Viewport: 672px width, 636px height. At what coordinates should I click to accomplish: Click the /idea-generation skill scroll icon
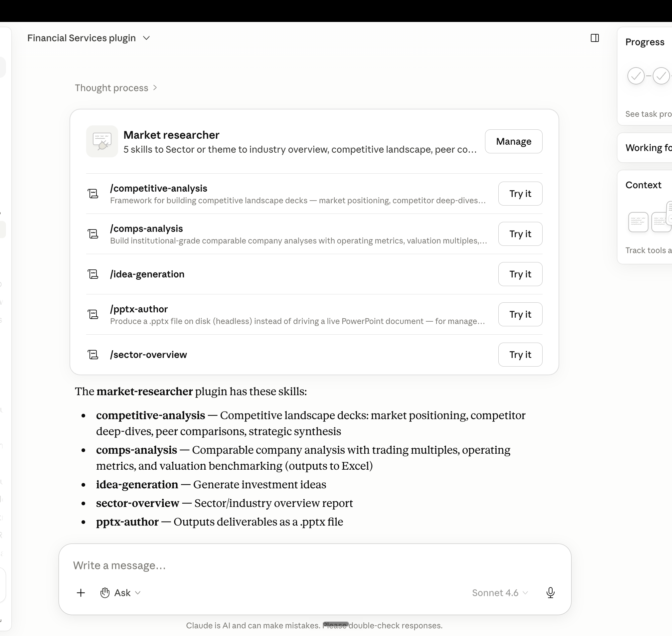pyautogui.click(x=93, y=274)
